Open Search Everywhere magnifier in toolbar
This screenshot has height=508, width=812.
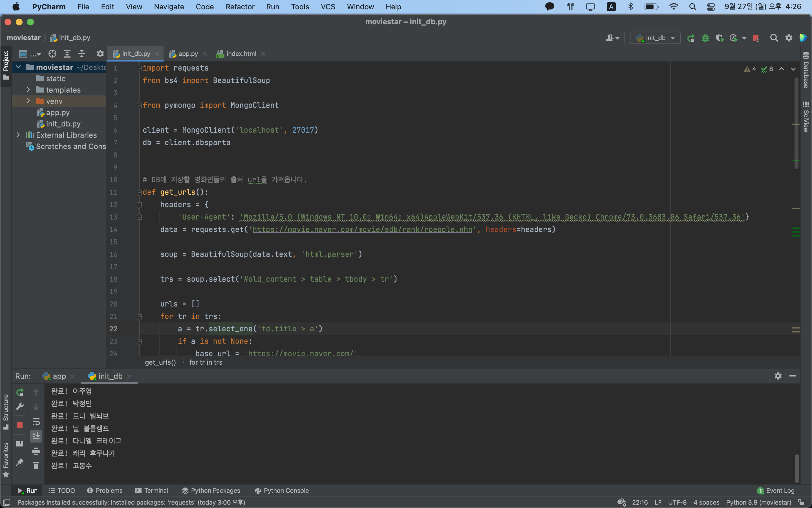(774, 38)
